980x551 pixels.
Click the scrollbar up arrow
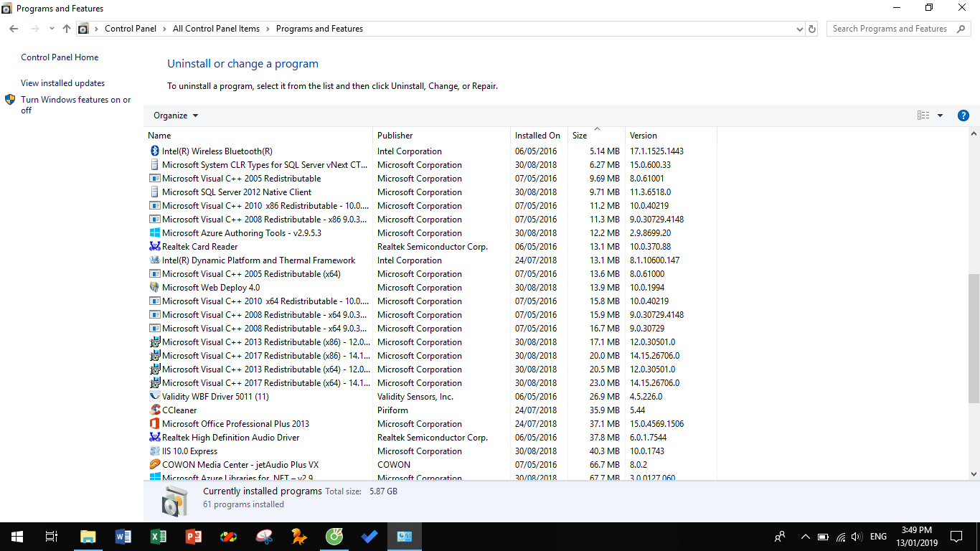tap(974, 134)
